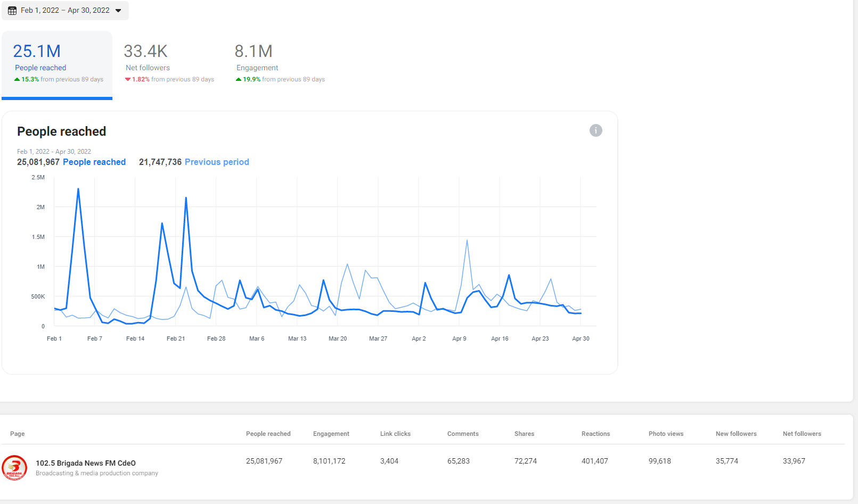Image resolution: width=858 pixels, height=504 pixels.
Task: Click Broadcasting & media production company subtitle
Action: [97, 473]
